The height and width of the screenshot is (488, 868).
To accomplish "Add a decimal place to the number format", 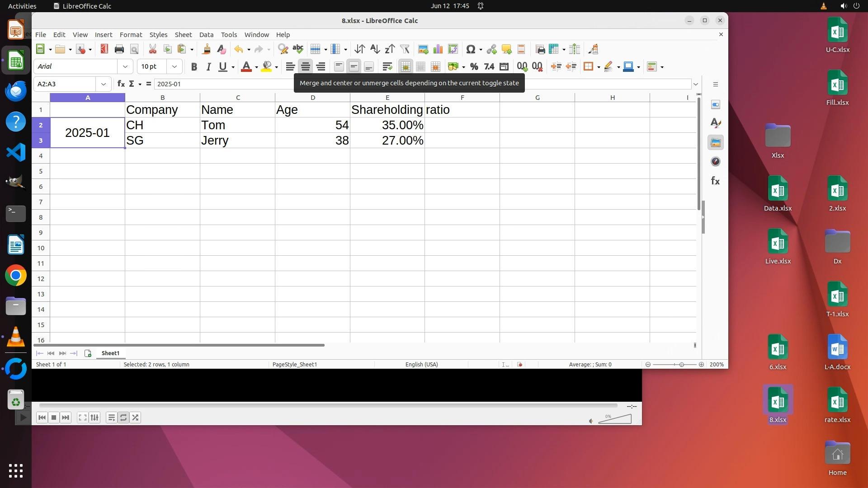I will [522, 67].
